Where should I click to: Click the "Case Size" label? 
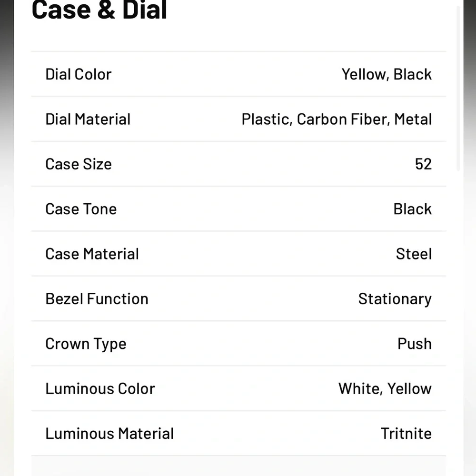[78, 164]
